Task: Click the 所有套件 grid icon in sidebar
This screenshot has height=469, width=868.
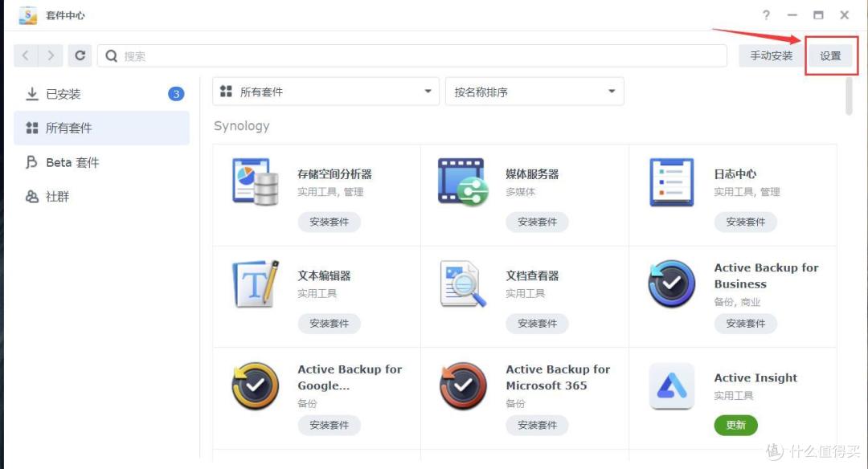Action: tap(32, 128)
